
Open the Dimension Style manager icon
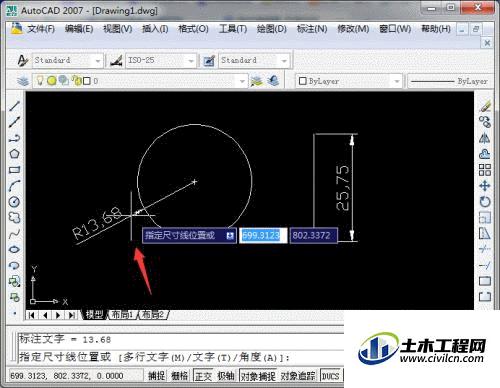tap(116, 61)
